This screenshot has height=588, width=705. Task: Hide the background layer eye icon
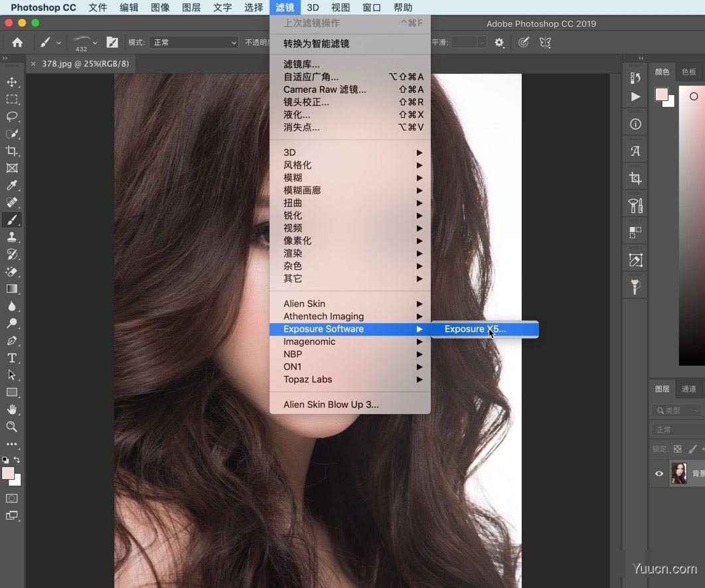point(659,473)
